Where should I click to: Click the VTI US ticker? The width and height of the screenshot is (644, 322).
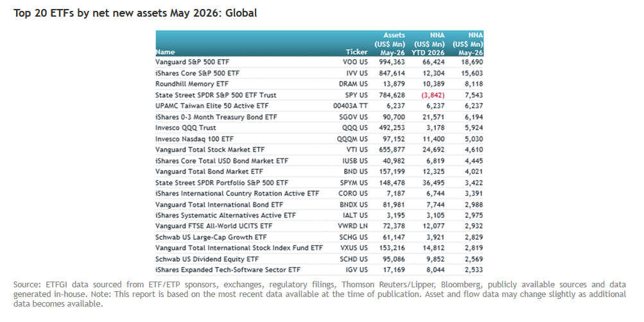click(357, 149)
